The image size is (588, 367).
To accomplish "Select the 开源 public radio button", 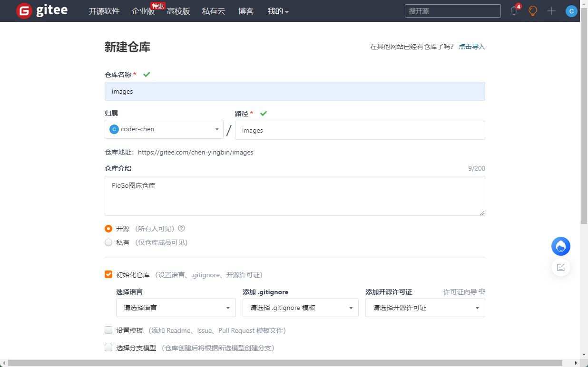I will point(108,229).
